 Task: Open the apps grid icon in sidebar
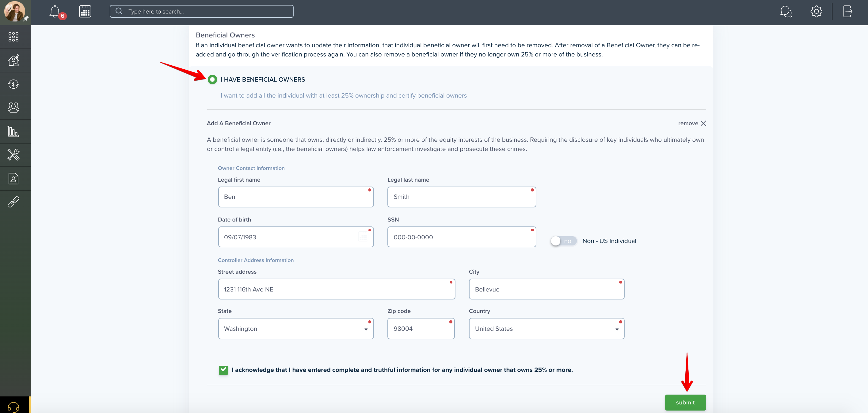click(x=13, y=37)
